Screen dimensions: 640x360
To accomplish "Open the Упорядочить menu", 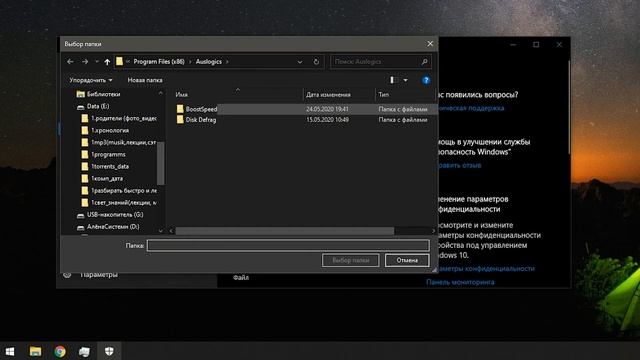I will 91,80.
